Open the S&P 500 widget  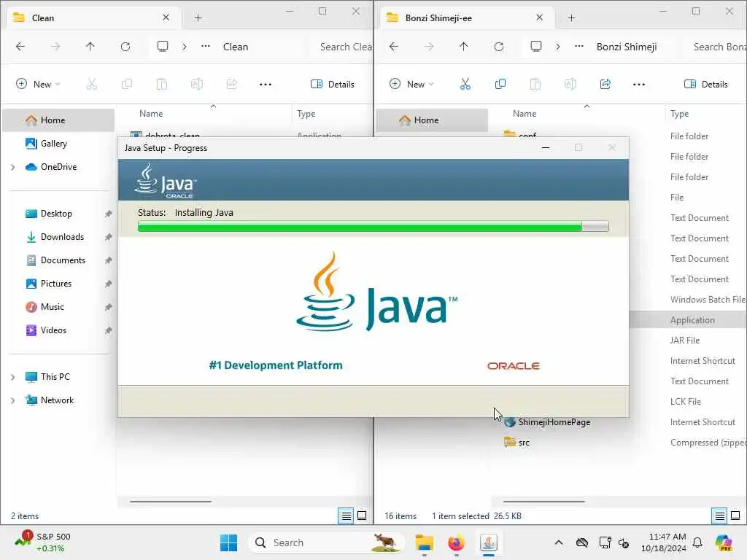click(43, 542)
